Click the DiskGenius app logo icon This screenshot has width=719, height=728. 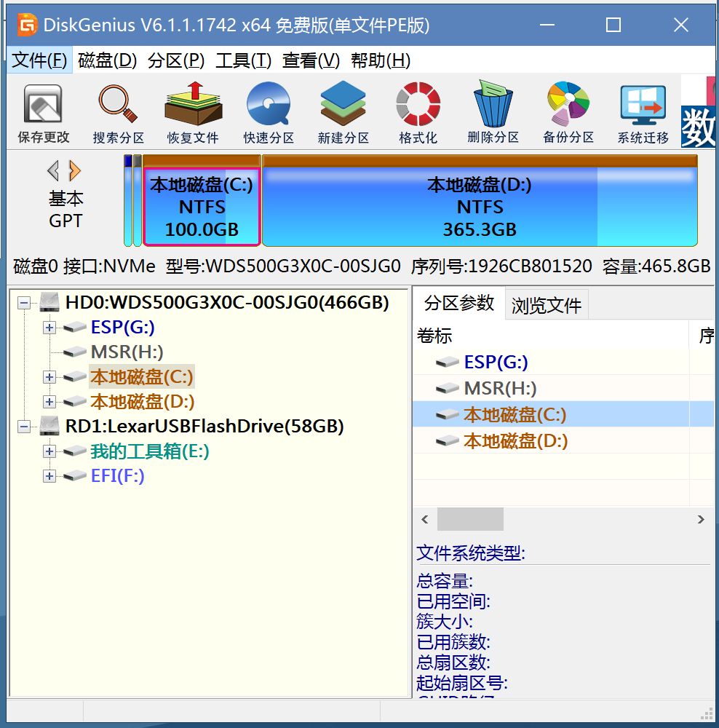pos(27,25)
